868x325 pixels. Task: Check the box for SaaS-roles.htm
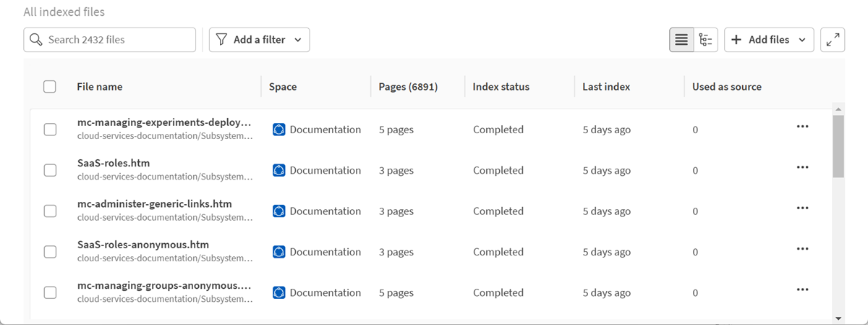click(50, 170)
